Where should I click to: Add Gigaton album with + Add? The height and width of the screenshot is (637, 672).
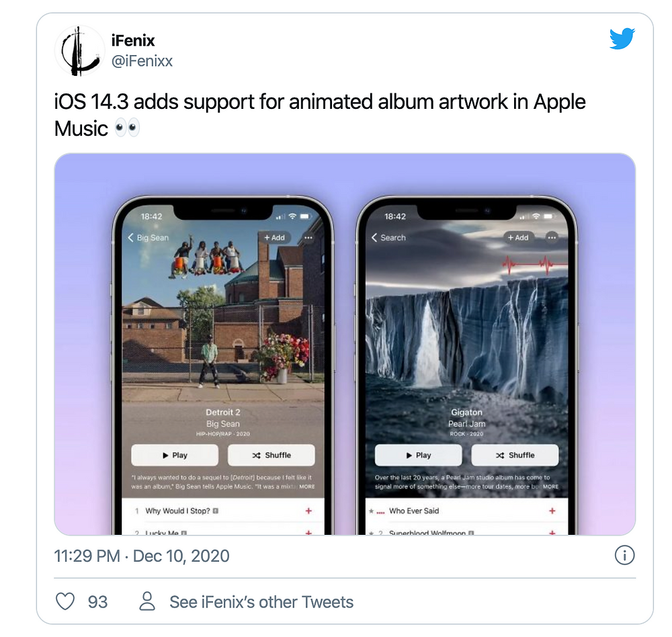click(518, 237)
